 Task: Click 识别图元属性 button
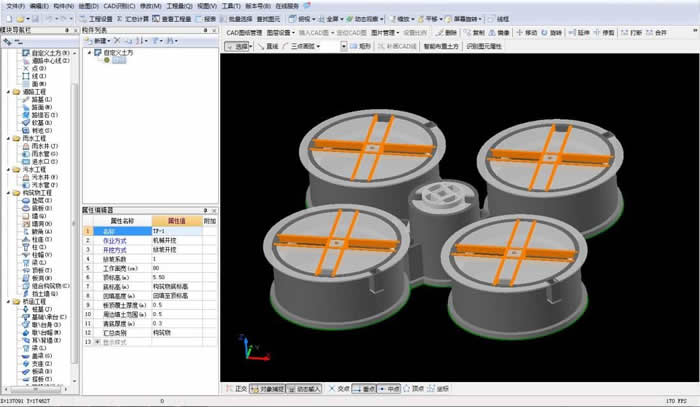pyautogui.click(x=484, y=46)
